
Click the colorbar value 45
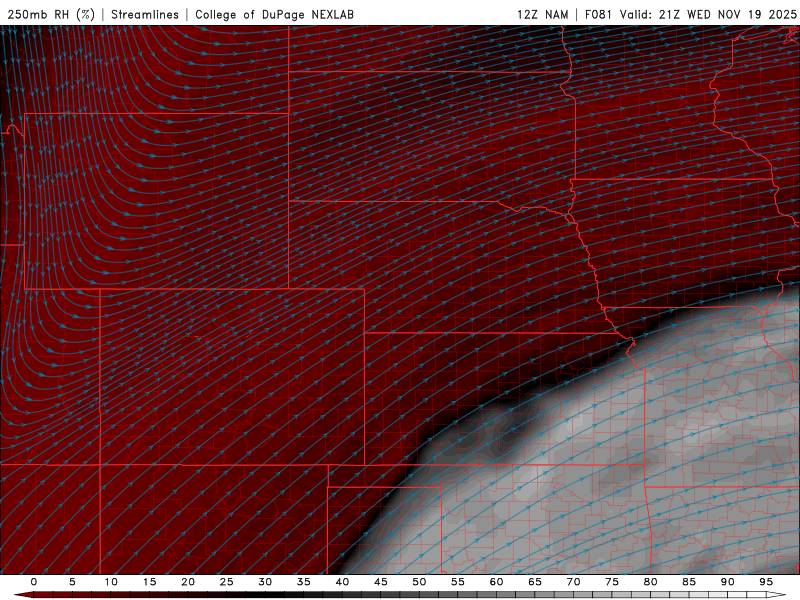(381, 582)
